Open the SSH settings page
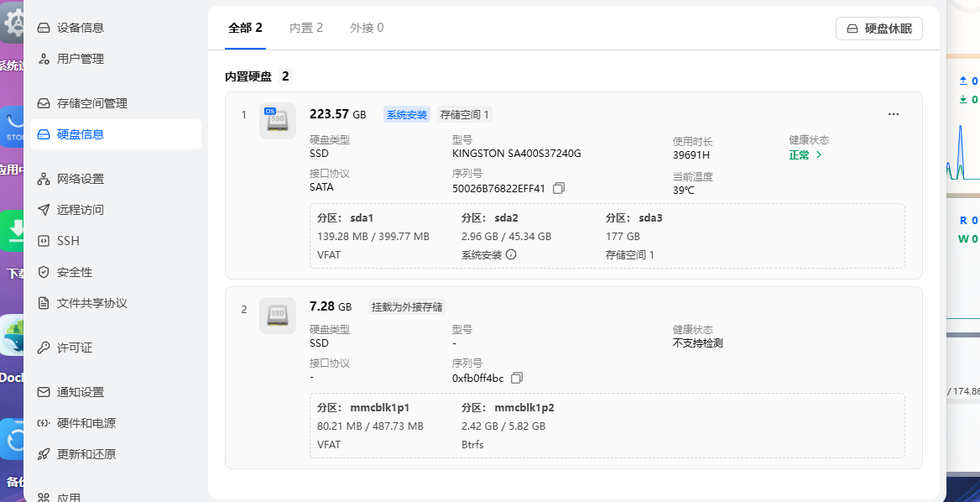The width and height of the screenshot is (980, 502). coord(68,241)
